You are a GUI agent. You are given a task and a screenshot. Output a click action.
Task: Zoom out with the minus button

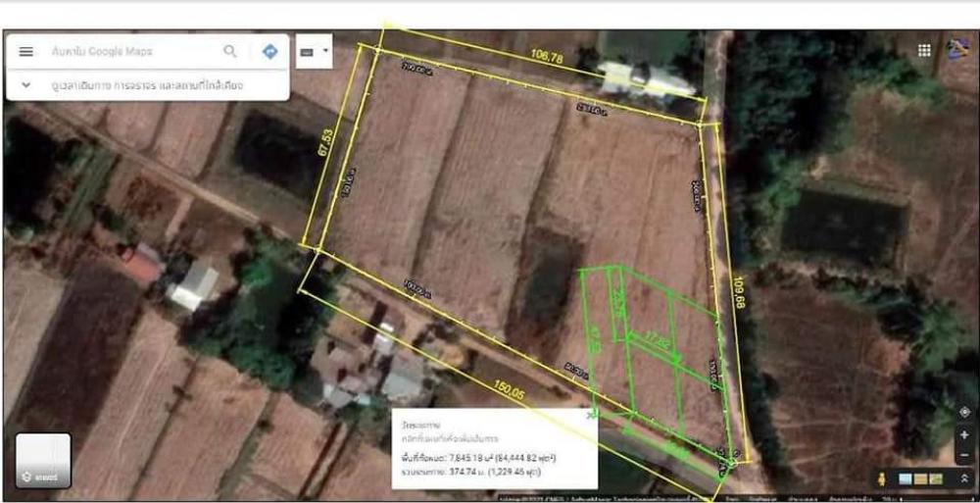[964, 453]
